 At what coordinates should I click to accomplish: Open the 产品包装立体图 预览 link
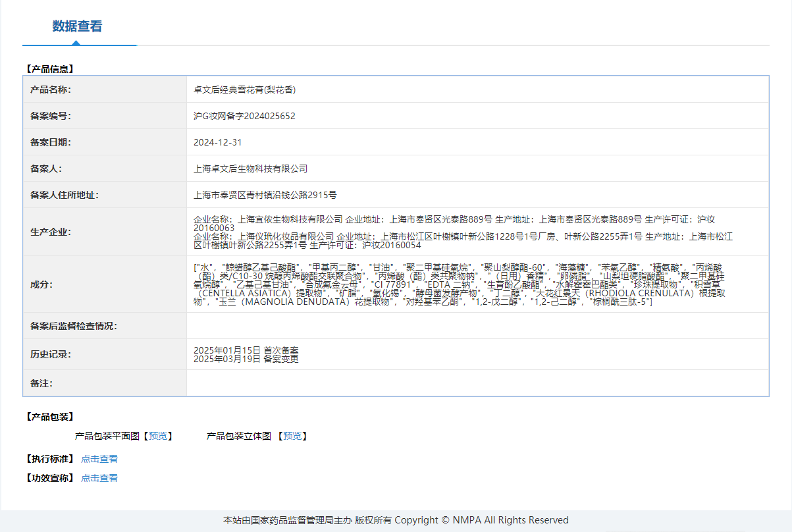click(293, 436)
